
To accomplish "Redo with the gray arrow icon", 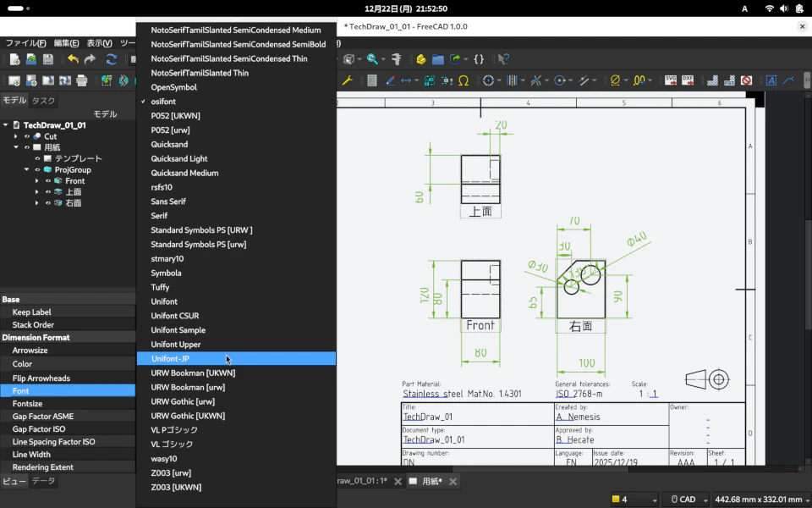I will pyautogui.click(x=91, y=59).
